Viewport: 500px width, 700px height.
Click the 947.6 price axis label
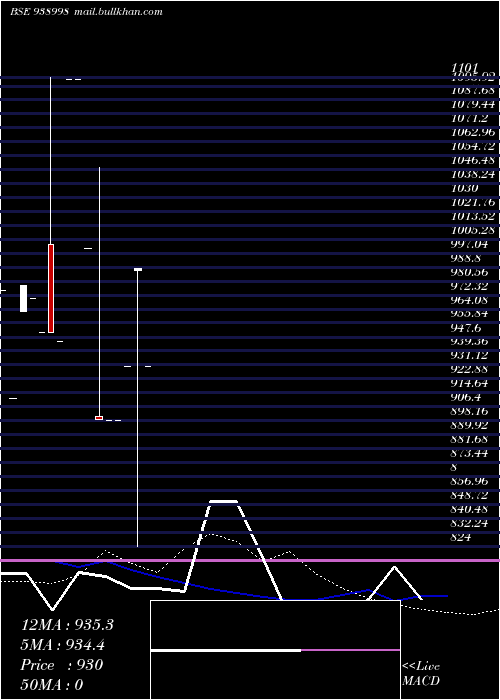point(466,328)
